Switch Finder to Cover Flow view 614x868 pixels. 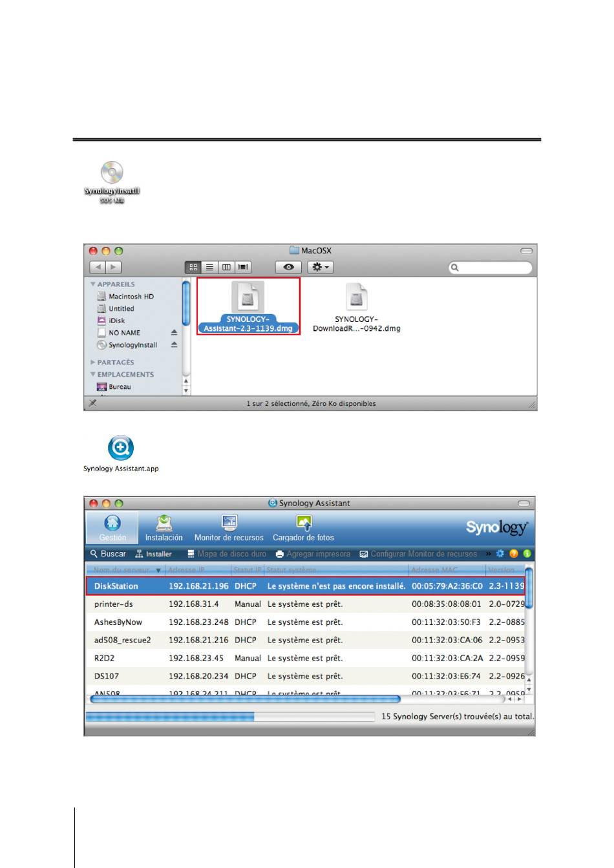coord(243,267)
